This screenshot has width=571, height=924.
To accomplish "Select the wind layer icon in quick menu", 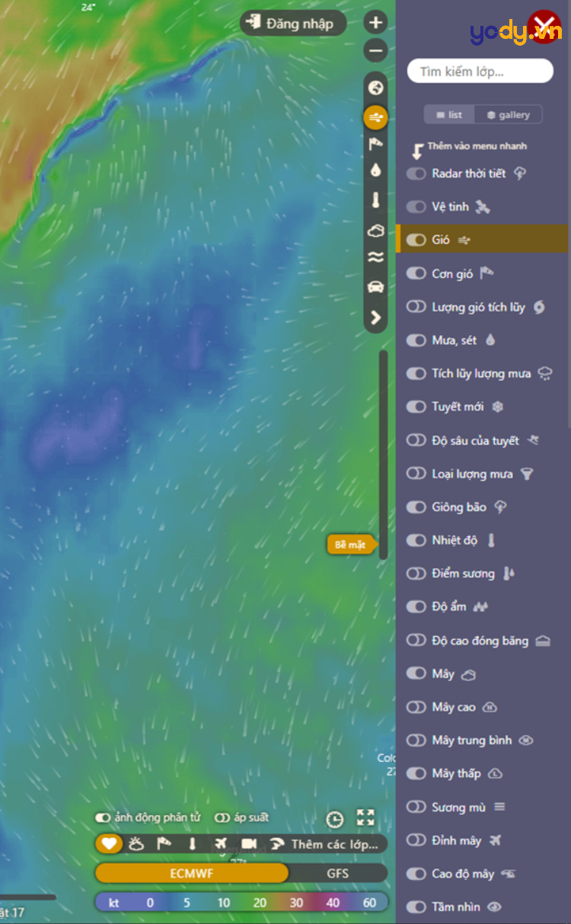I will (x=375, y=117).
